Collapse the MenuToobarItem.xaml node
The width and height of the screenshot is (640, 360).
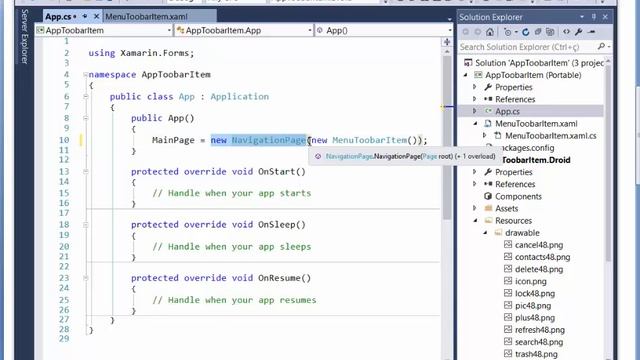475,124
